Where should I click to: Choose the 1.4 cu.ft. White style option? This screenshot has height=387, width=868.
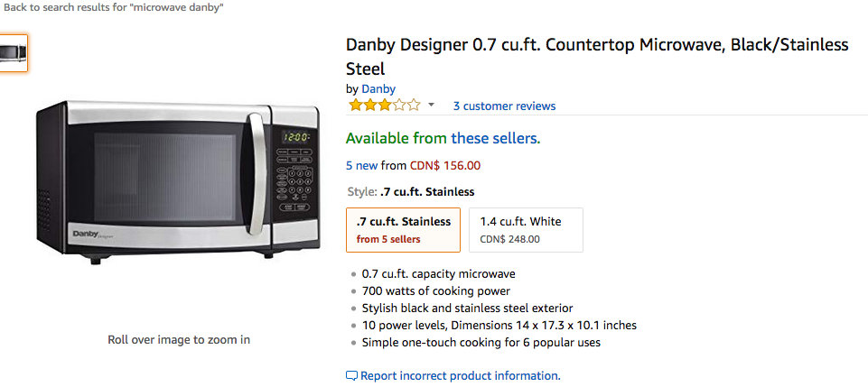click(x=525, y=230)
